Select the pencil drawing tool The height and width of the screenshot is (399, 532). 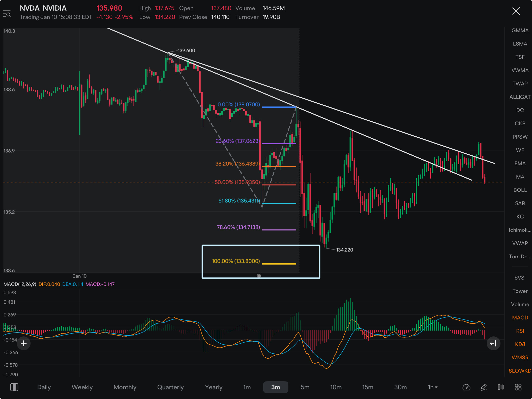[x=484, y=387]
